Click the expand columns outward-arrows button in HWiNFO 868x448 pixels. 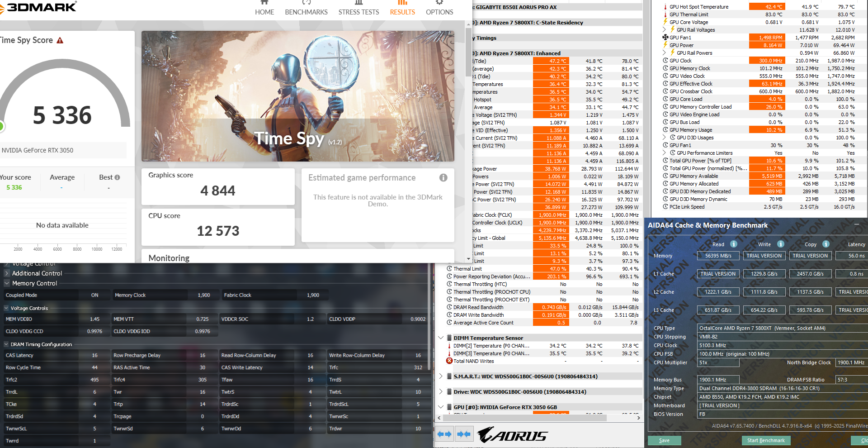coord(444,434)
